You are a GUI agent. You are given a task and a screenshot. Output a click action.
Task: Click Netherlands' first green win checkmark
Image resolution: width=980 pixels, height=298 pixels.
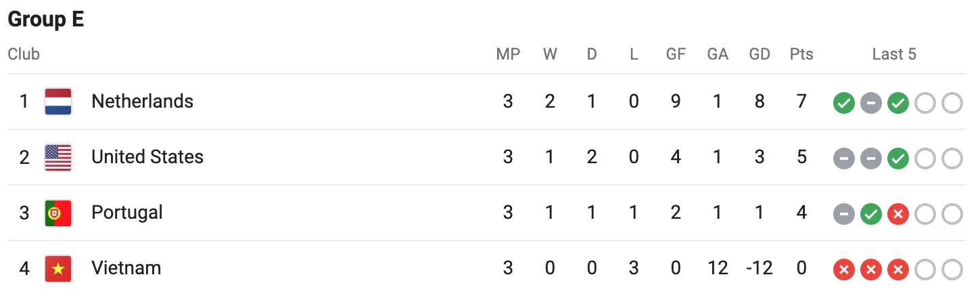(x=843, y=104)
